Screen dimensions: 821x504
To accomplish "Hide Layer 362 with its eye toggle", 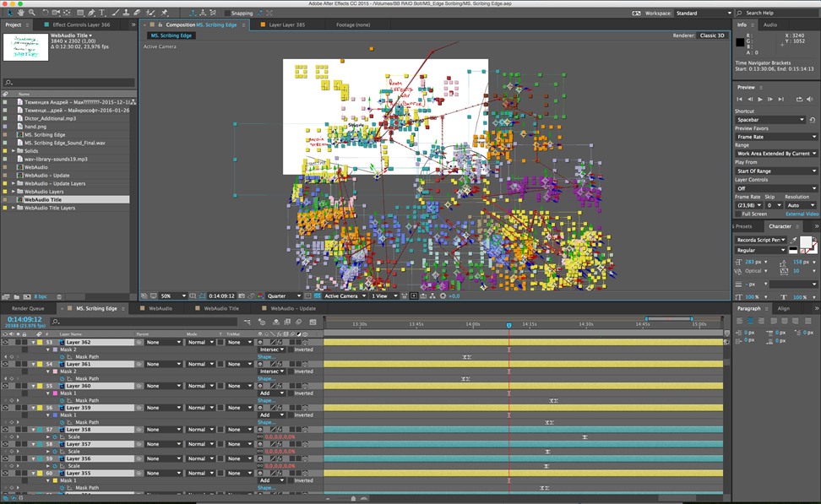I will coord(6,342).
